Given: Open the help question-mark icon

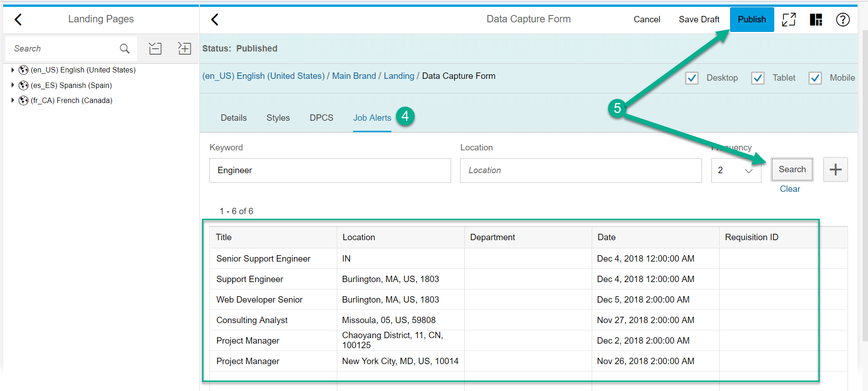Looking at the screenshot, I should coord(843,20).
